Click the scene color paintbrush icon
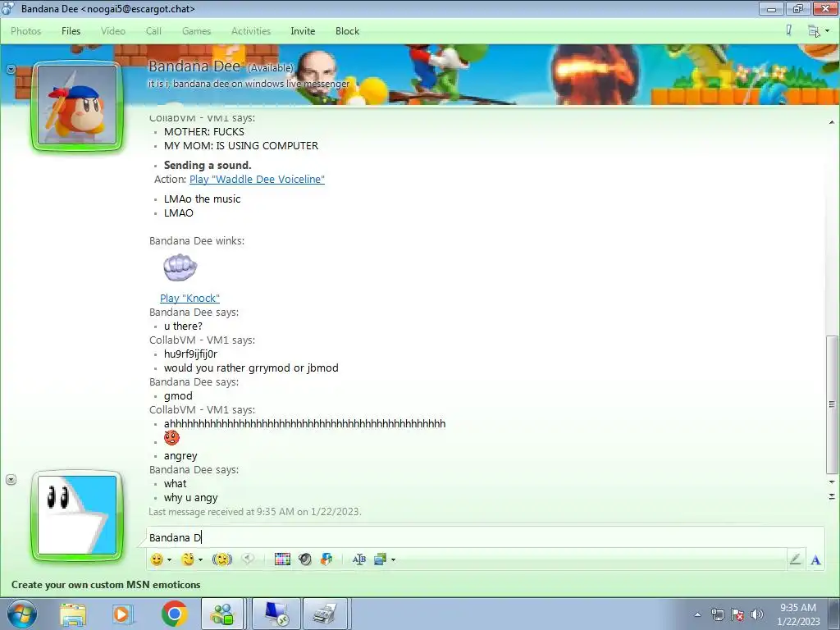Viewport: 840px width, 630px height. point(788,30)
